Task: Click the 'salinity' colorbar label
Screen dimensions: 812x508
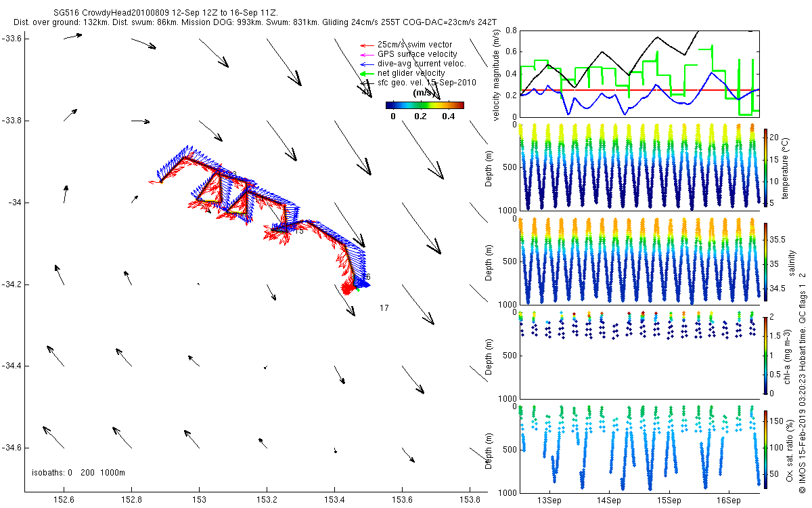Action: click(x=791, y=261)
